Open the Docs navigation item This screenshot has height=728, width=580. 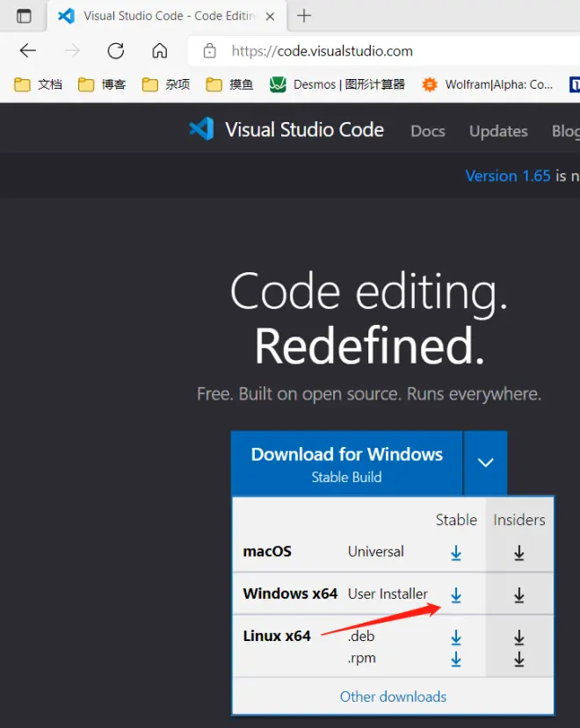pyautogui.click(x=428, y=132)
